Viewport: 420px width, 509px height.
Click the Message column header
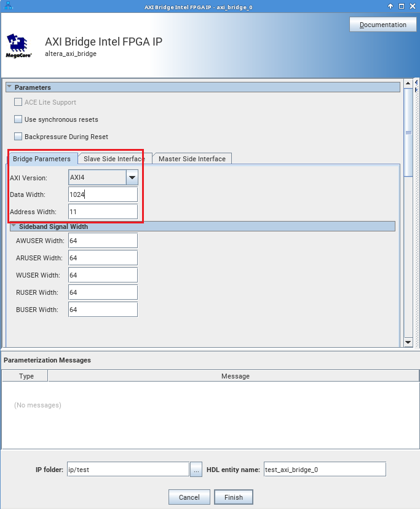pyautogui.click(x=234, y=376)
